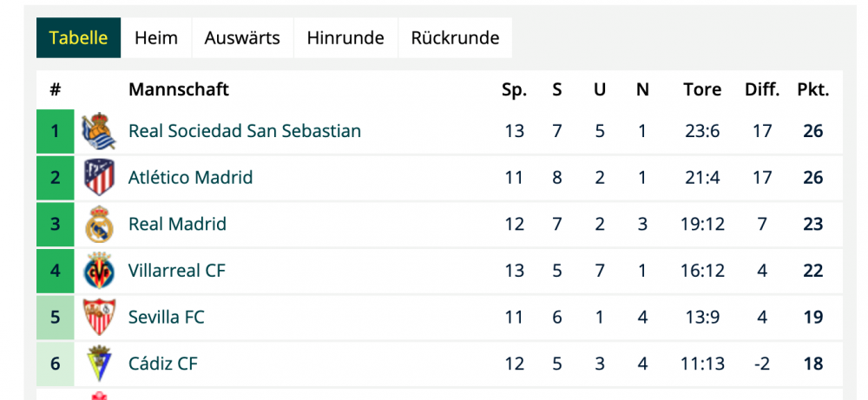Open Real Sociedad San Sebastian team link
This screenshot has width=868, height=400.
point(245,132)
